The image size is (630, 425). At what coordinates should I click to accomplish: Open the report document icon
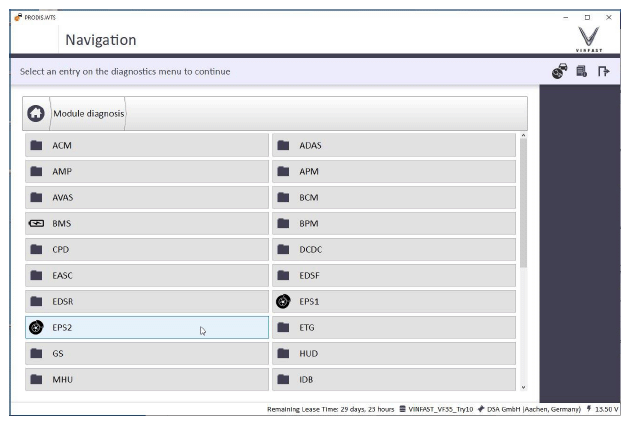point(581,71)
